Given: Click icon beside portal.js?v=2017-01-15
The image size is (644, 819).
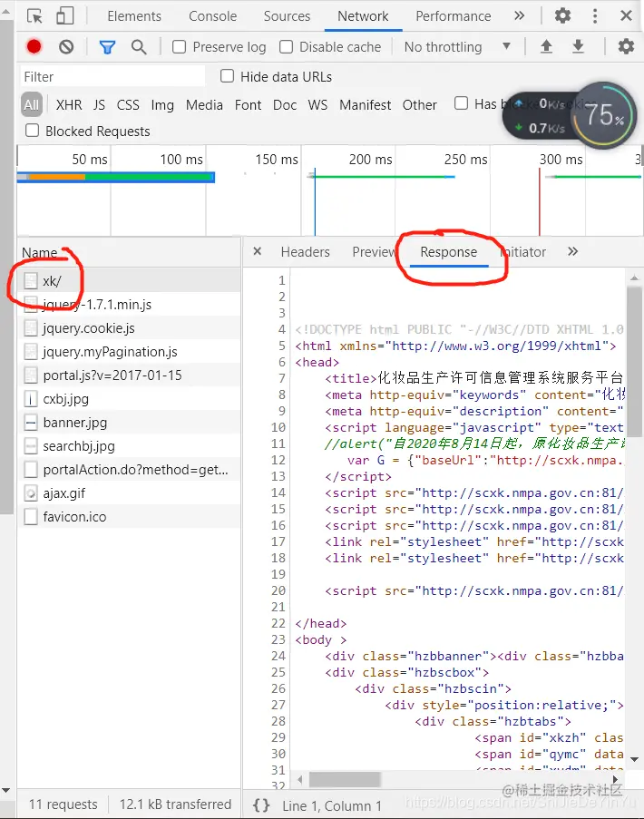Looking at the screenshot, I should click(x=31, y=375).
